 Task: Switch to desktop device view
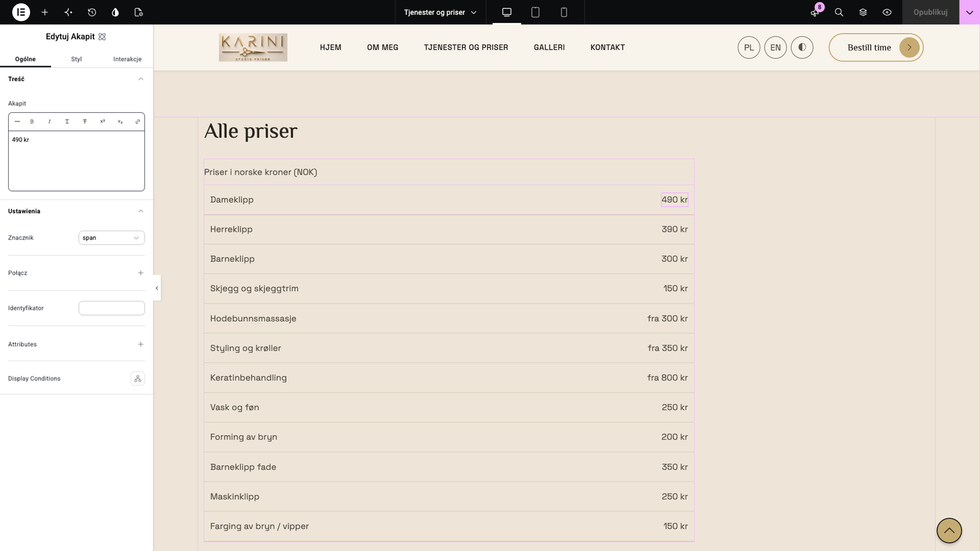[x=507, y=12]
